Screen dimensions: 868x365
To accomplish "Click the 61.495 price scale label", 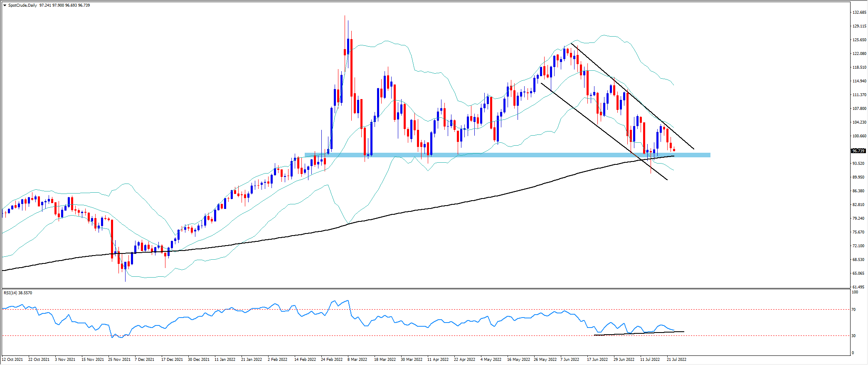I will tap(859, 287).
